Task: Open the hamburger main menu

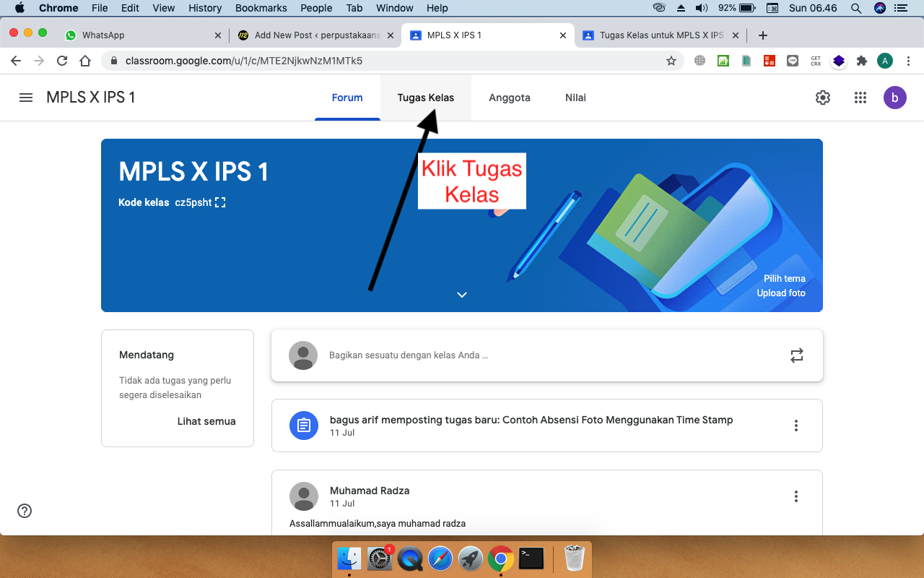Action: point(26,98)
